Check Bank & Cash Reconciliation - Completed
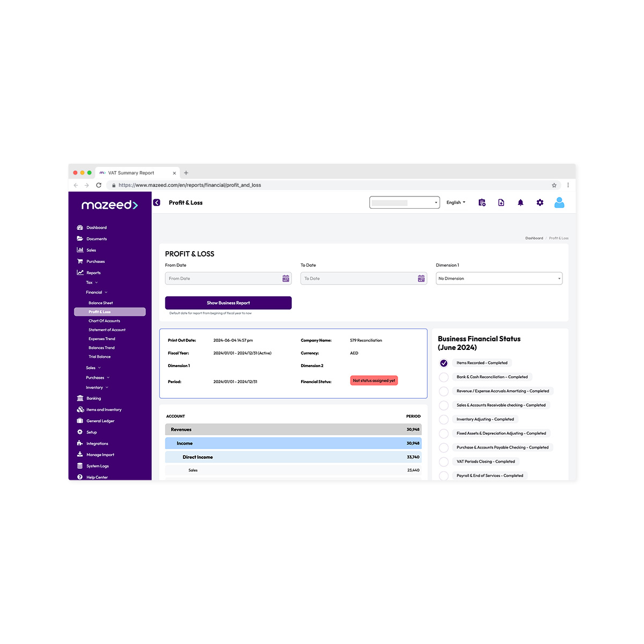This screenshot has width=644, height=644. (x=444, y=377)
